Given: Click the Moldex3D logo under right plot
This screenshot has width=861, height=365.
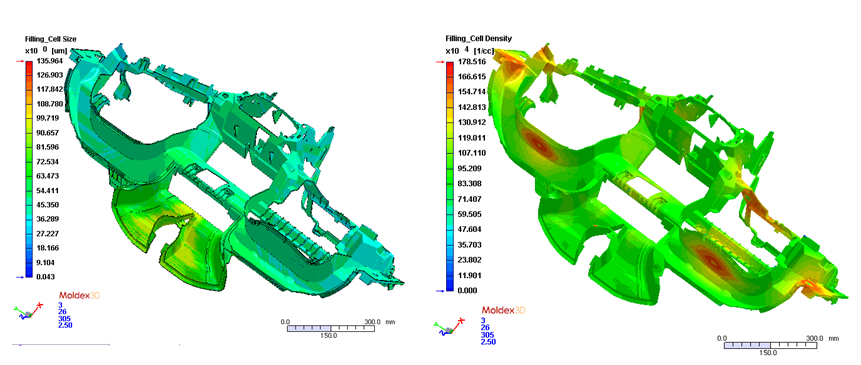Looking at the screenshot, I should (x=503, y=311).
